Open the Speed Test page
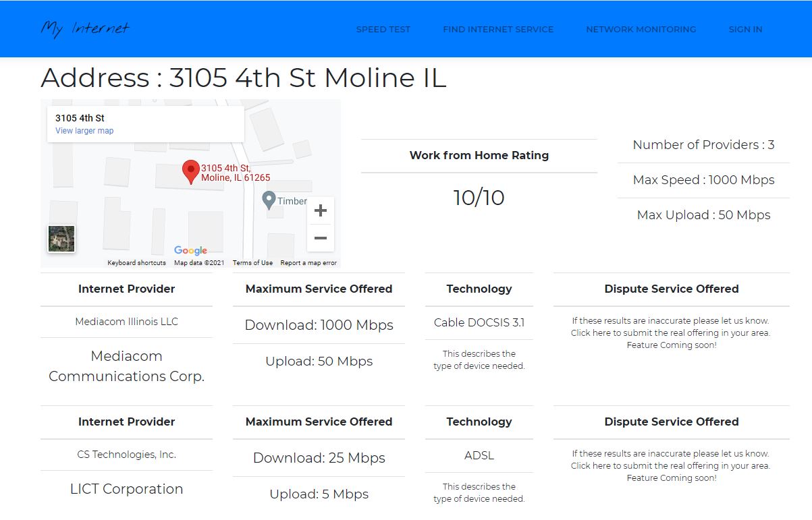 point(383,29)
